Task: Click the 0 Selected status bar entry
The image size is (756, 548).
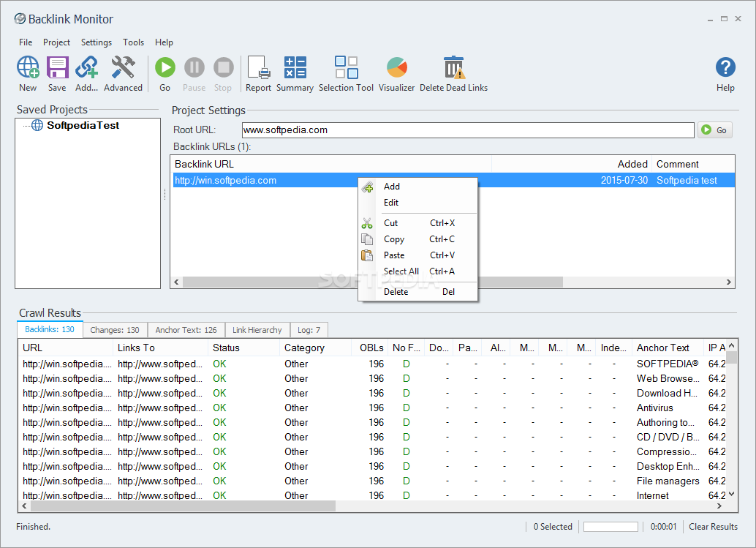Action: click(x=553, y=527)
